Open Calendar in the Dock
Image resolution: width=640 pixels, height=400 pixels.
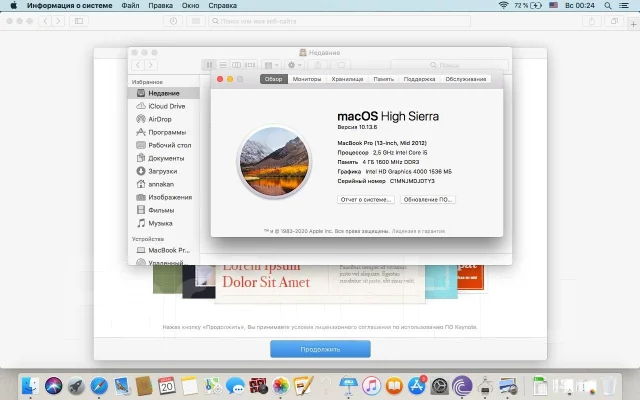click(167, 385)
